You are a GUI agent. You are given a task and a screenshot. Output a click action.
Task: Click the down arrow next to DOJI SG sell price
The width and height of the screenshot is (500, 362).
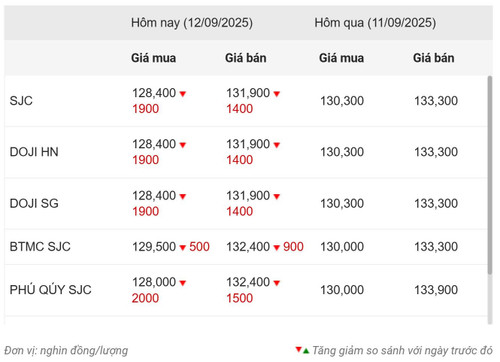click(x=277, y=197)
